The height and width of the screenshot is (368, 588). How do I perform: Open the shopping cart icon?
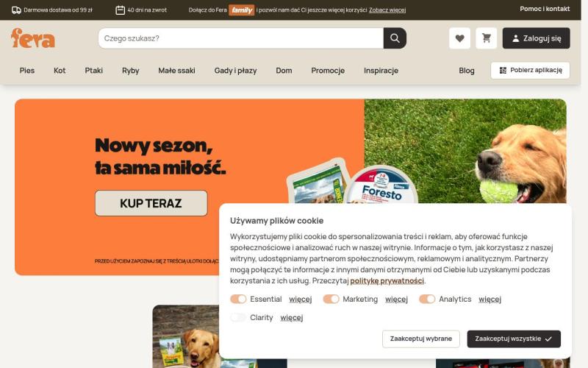tap(487, 38)
